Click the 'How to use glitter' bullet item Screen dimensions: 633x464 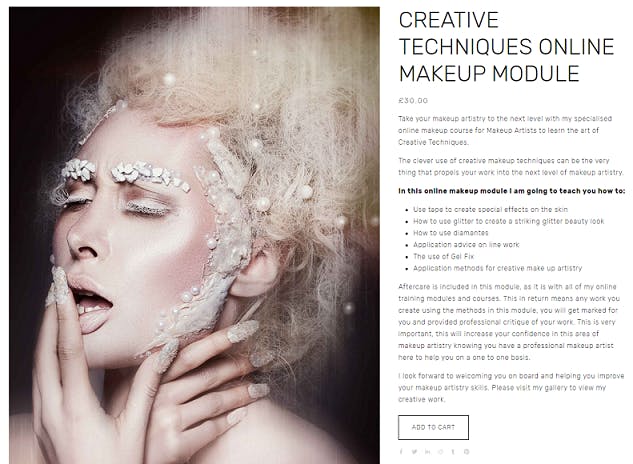[x=508, y=221]
